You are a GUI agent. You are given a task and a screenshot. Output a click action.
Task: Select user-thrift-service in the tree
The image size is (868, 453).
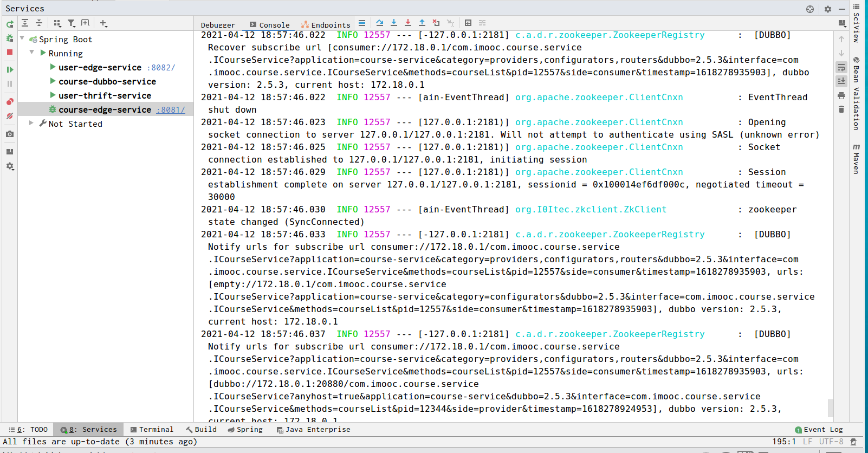[105, 95]
